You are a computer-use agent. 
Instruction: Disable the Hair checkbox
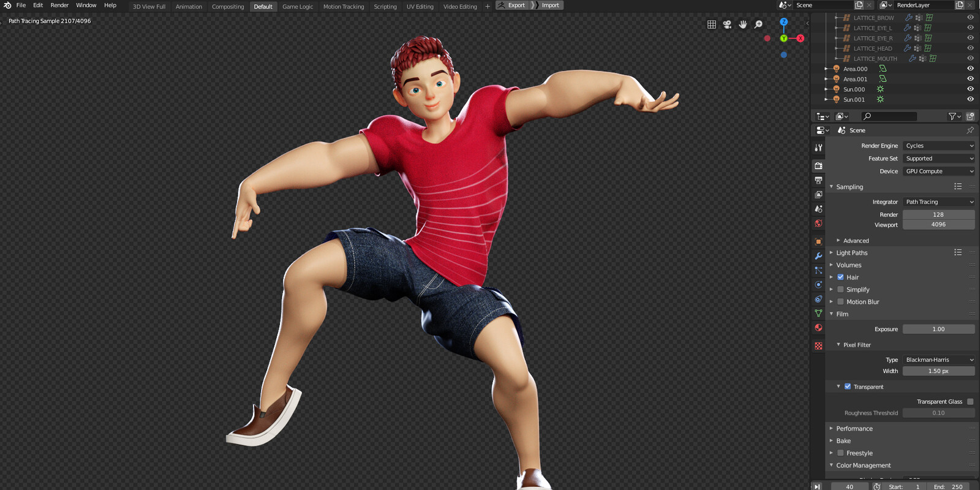[840, 277]
